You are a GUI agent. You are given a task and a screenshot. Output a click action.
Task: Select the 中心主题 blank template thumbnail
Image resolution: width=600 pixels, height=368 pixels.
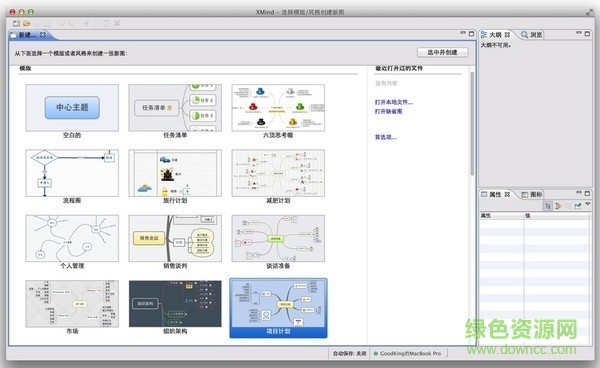pyautogui.click(x=72, y=108)
